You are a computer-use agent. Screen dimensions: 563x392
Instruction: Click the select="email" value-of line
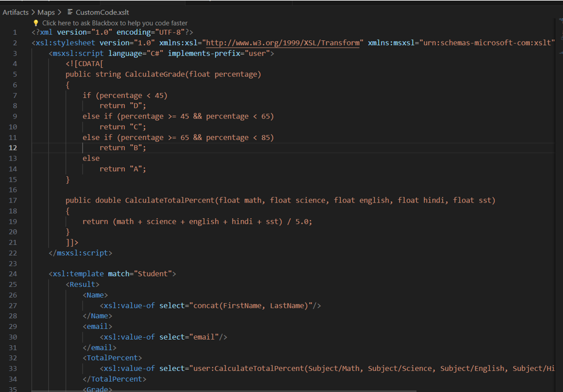[x=164, y=337]
